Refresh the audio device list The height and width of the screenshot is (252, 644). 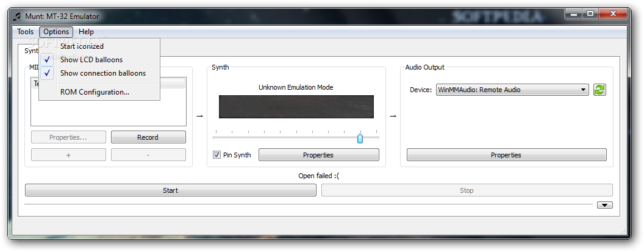tap(599, 90)
